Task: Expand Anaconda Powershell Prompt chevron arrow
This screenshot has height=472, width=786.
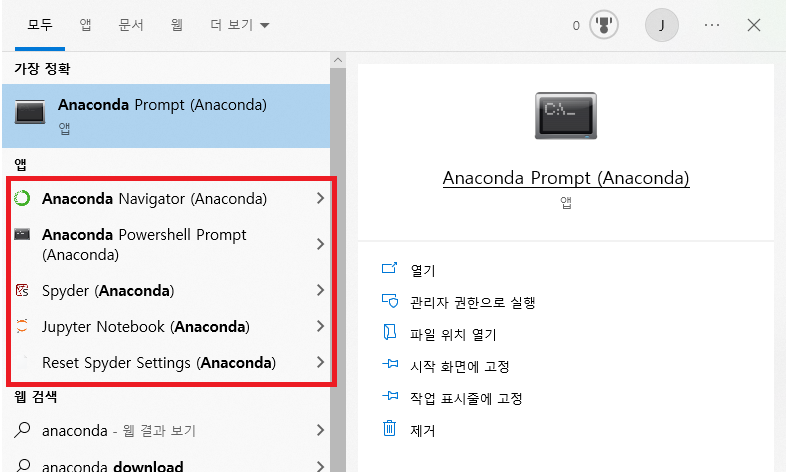Action: [320, 244]
